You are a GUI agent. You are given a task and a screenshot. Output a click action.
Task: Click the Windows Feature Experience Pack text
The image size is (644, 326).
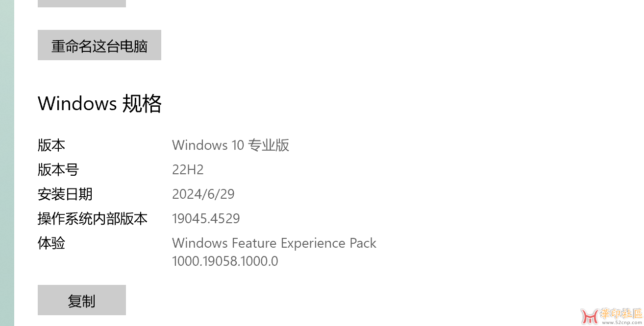(274, 243)
